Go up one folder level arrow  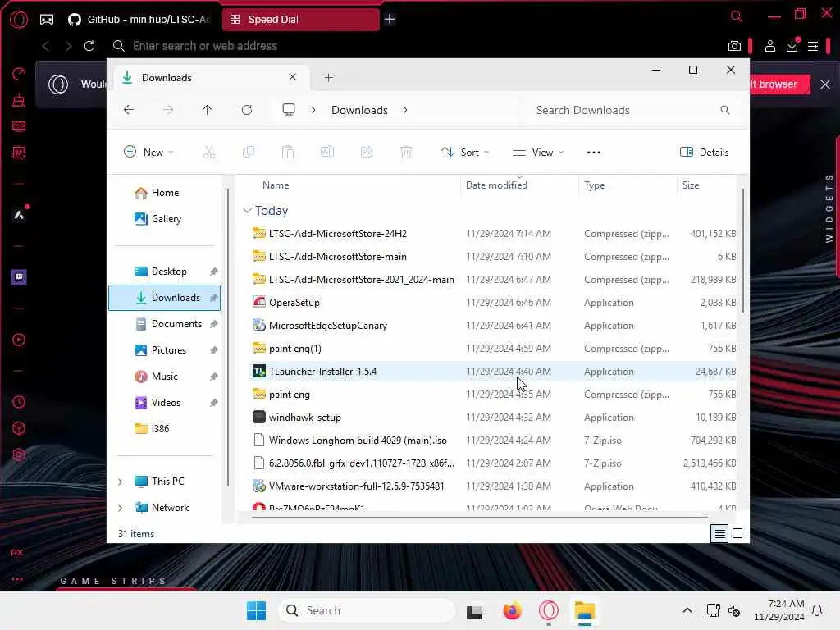point(208,110)
